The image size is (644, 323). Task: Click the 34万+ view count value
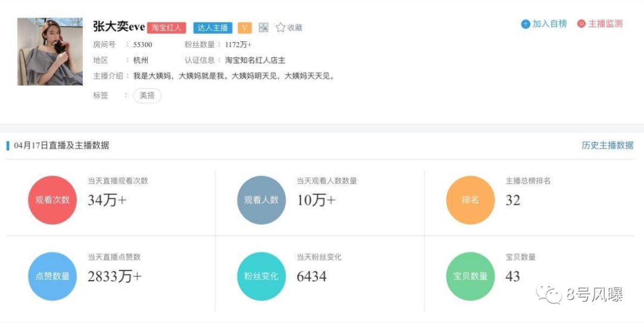(107, 200)
